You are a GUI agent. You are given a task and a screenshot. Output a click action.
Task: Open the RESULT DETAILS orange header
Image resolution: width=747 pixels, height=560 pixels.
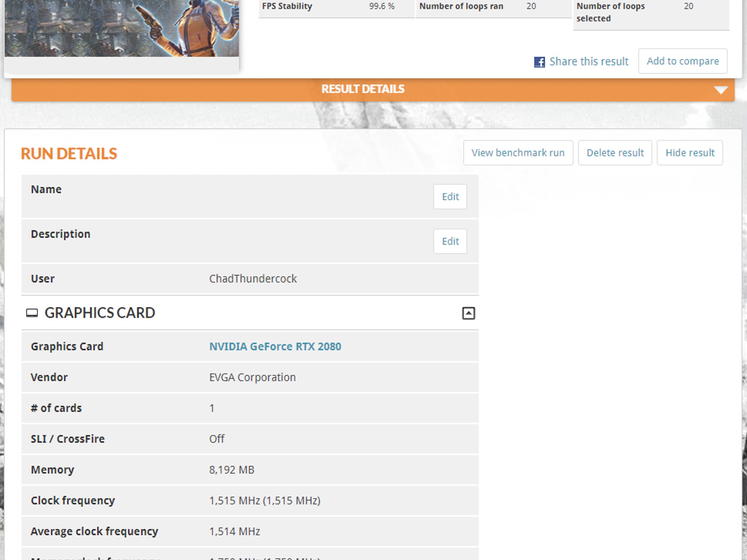coord(373,89)
